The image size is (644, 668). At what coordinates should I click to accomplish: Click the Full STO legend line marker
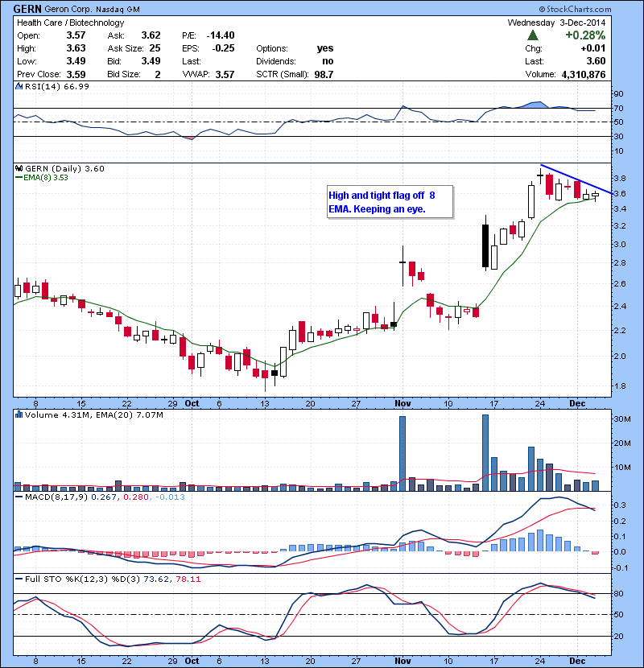click(x=19, y=579)
